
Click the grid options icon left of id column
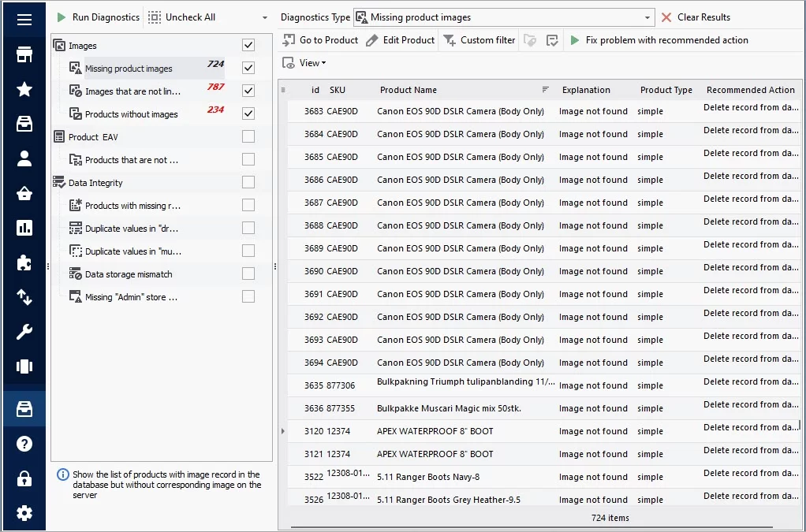point(282,90)
